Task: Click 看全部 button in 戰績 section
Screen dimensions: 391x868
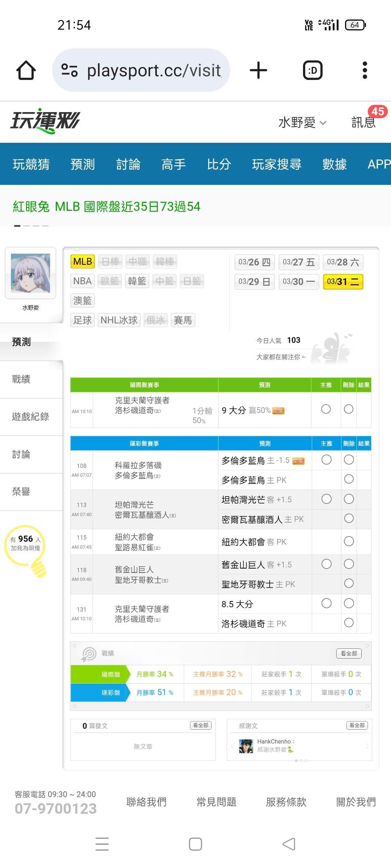Action: pos(349,653)
